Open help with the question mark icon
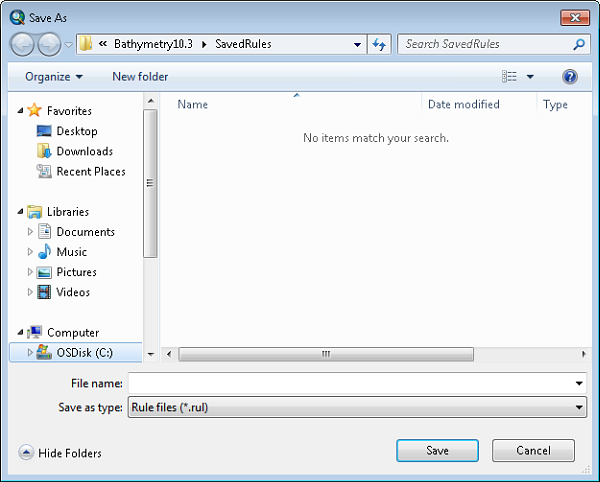 [x=570, y=77]
